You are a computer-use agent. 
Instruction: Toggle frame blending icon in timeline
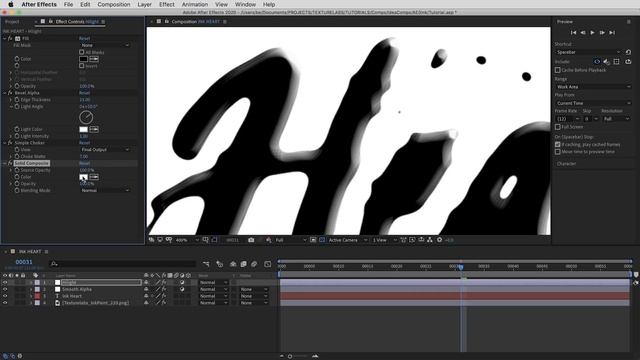pyautogui.click(x=244, y=264)
